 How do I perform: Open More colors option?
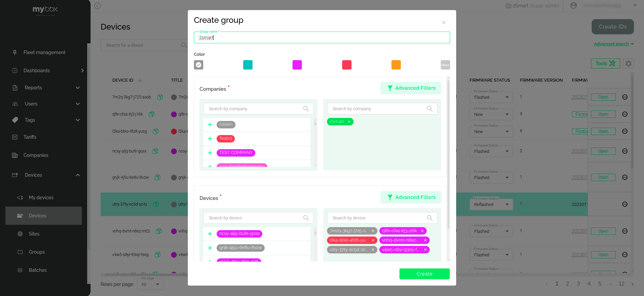445,65
